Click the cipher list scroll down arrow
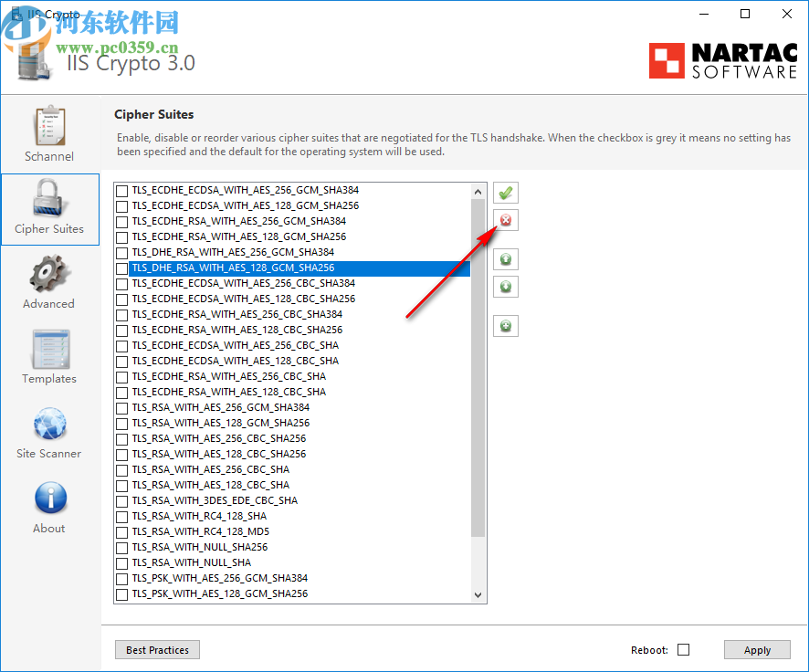Image resolution: width=809 pixels, height=672 pixels. (478, 594)
